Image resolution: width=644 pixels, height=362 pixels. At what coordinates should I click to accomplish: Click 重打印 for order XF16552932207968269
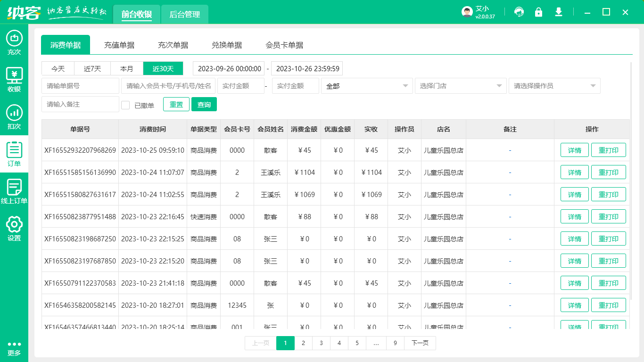tap(609, 150)
